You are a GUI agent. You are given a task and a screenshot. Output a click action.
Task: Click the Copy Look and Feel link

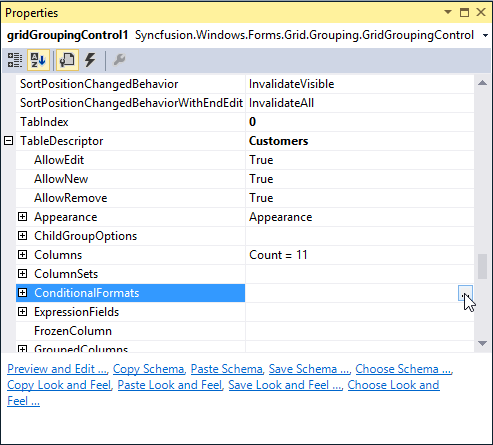59,385
